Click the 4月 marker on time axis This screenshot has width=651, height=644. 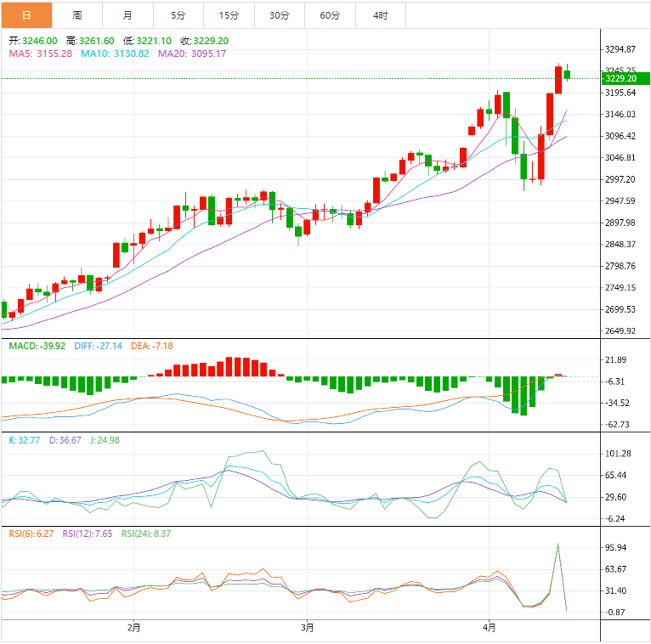click(x=489, y=629)
